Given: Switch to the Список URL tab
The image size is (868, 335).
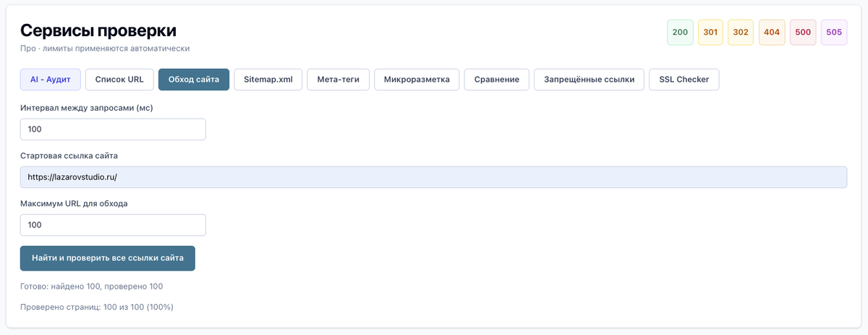Looking at the screenshot, I should pos(119,80).
